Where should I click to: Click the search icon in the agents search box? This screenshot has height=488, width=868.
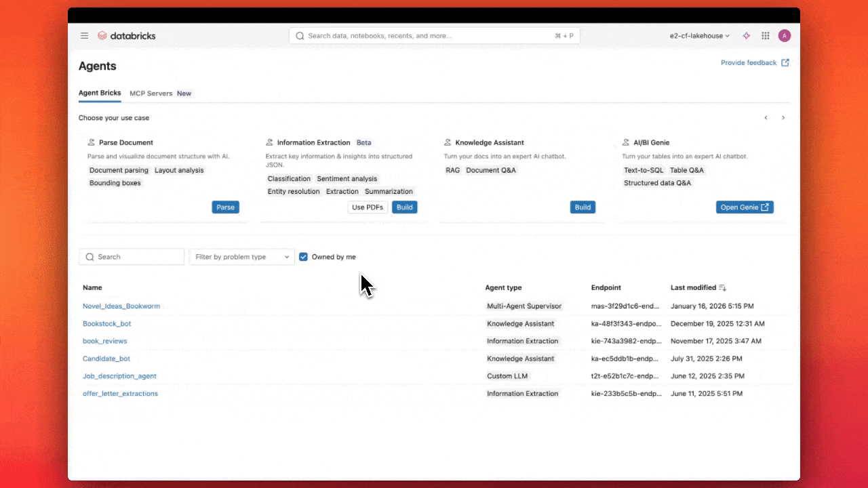(x=90, y=256)
